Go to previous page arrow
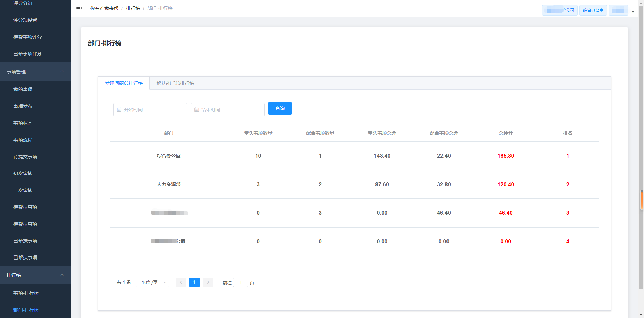The width and height of the screenshot is (644, 318). [181, 282]
